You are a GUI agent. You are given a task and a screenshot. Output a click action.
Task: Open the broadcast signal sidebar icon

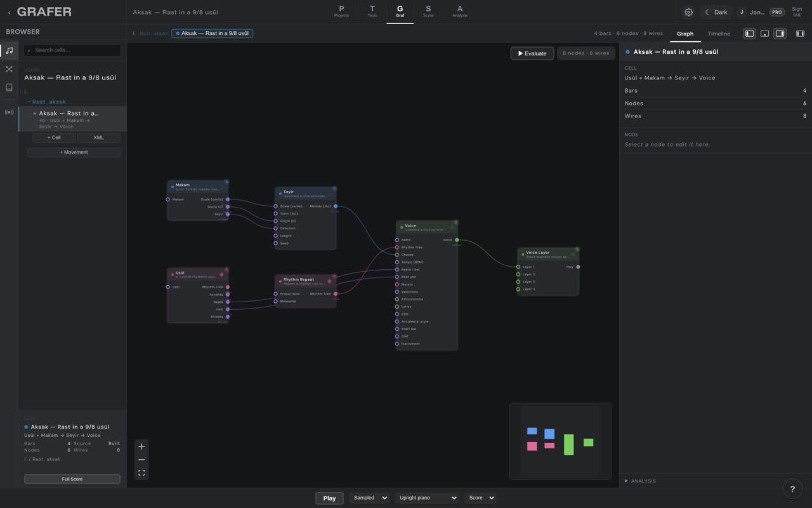click(x=9, y=112)
